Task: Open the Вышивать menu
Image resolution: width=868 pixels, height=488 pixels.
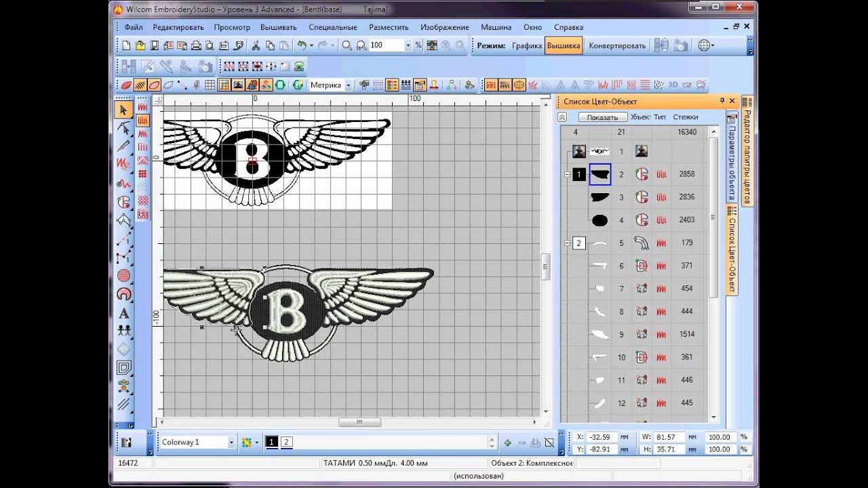Action: (x=279, y=27)
